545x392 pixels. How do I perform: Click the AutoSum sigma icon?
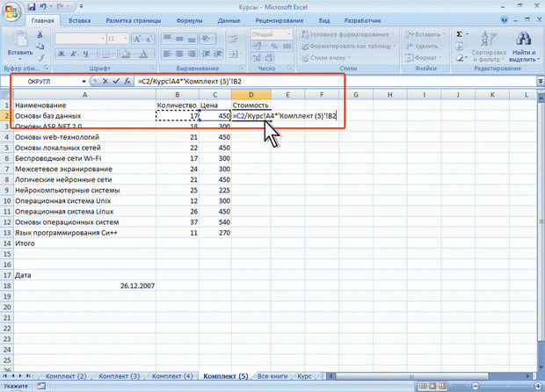[x=459, y=34]
